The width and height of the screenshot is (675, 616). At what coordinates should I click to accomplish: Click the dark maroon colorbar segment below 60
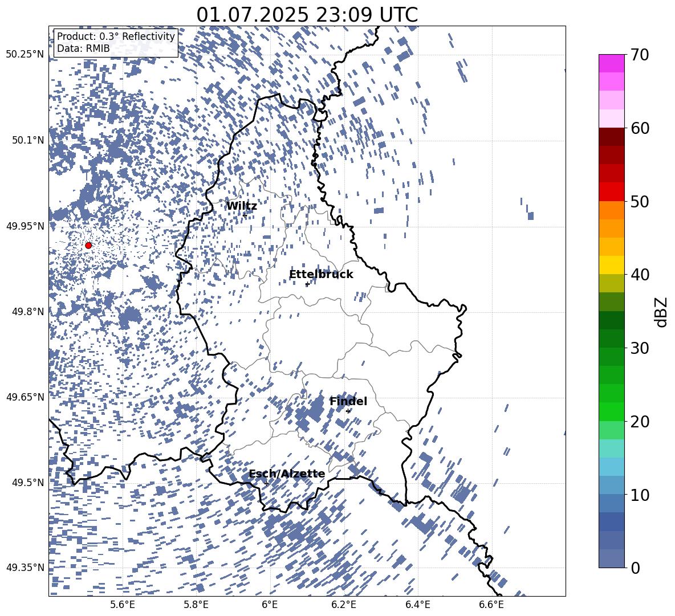[x=611, y=137]
